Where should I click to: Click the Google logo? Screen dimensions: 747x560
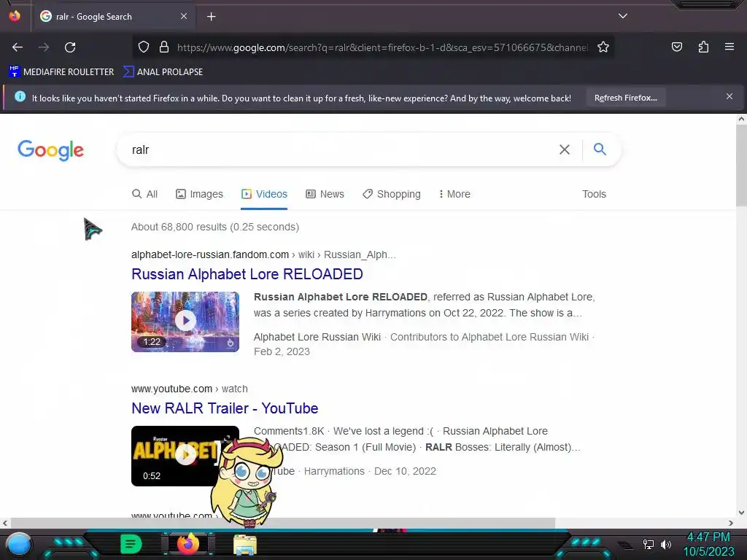point(50,150)
